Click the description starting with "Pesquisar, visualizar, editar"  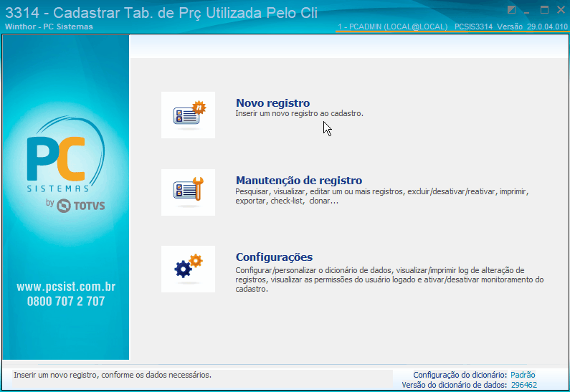(381, 196)
